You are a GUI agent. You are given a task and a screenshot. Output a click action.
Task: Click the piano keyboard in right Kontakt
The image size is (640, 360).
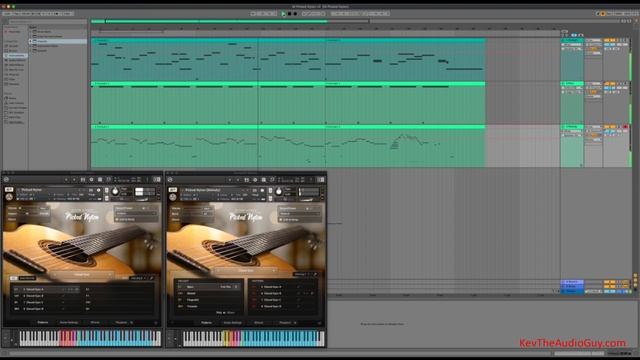pos(253,338)
